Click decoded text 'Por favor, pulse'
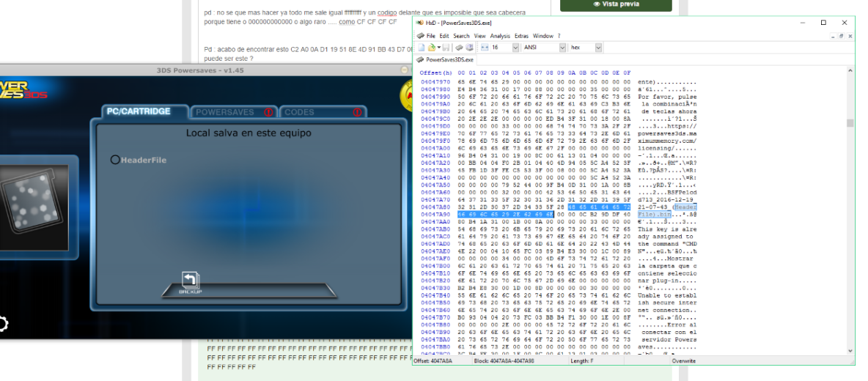Screen dimensions: 868x381 pyautogui.click(x=667, y=96)
